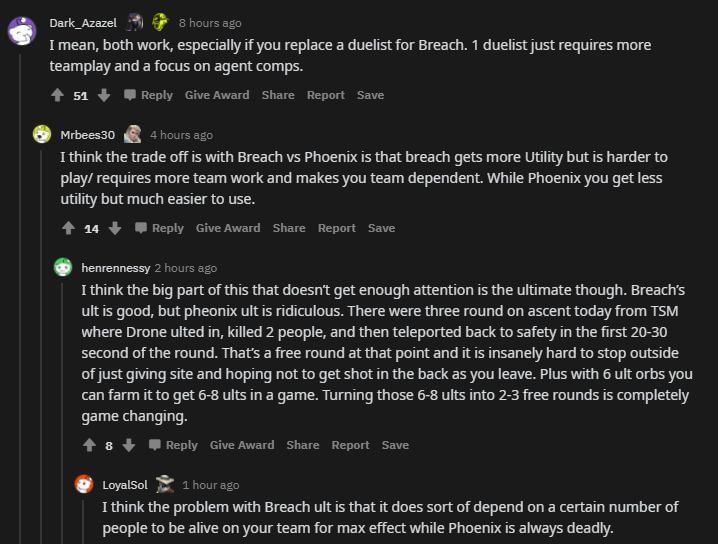
Task: Share Dark_Azazel's comment
Action: pyautogui.click(x=278, y=95)
